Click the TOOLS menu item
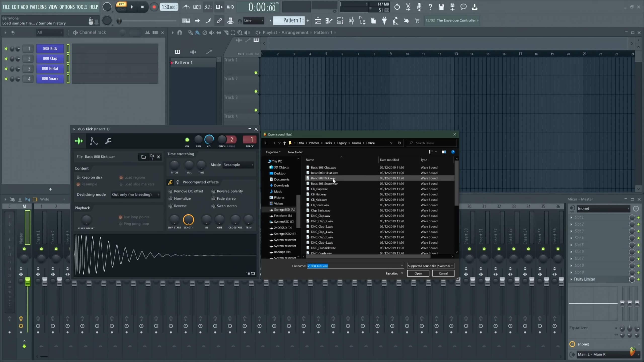This screenshot has height=362, width=644. pos(82,7)
